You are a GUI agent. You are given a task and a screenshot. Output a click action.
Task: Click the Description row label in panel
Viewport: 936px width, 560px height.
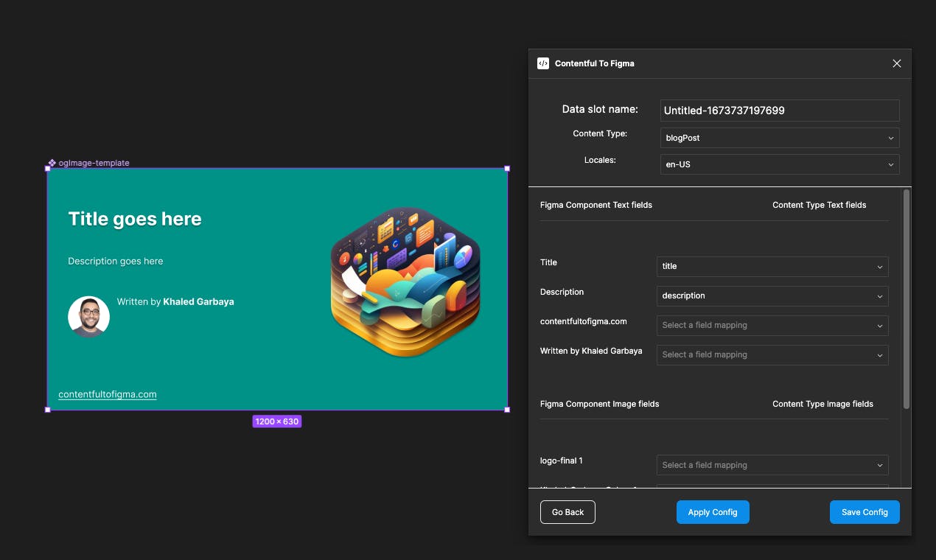tap(562, 292)
